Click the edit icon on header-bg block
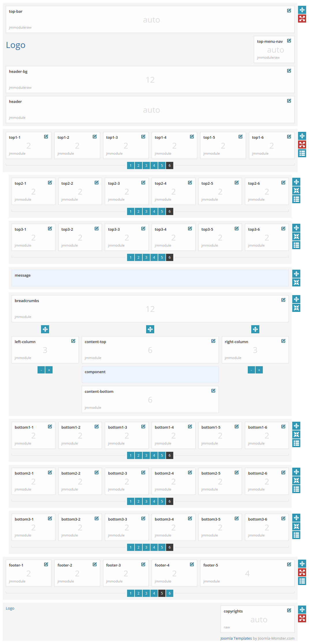 [x=289, y=71]
